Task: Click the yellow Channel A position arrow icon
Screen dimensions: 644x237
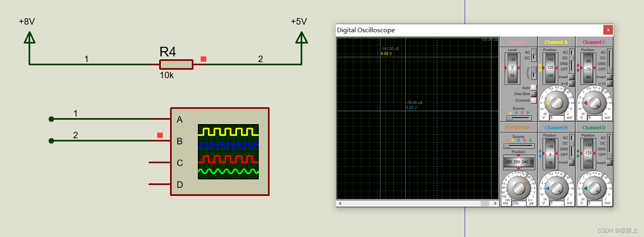Action: pos(540,68)
